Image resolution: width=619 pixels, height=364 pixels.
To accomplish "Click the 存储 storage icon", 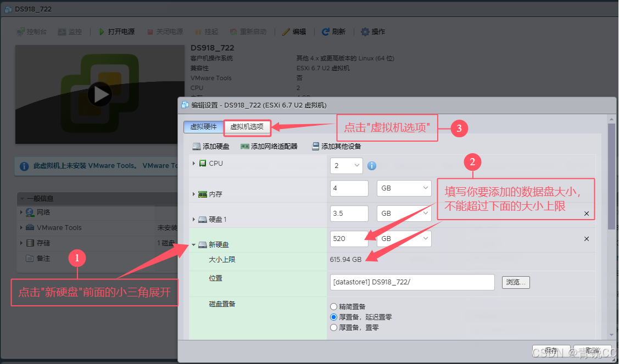I will coord(30,243).
